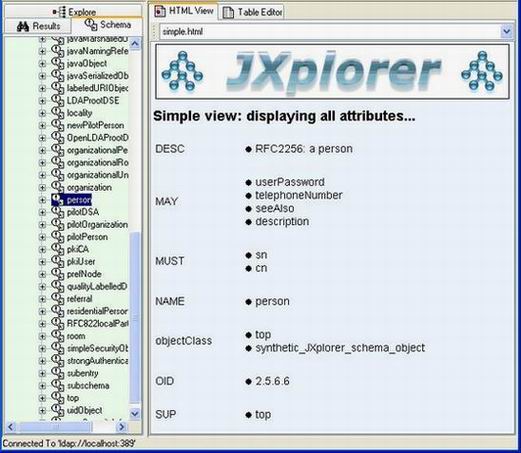Open the simple.html template dropdown
The width and height of the screenshot is (521, 453).
click(x=507, y=32)
